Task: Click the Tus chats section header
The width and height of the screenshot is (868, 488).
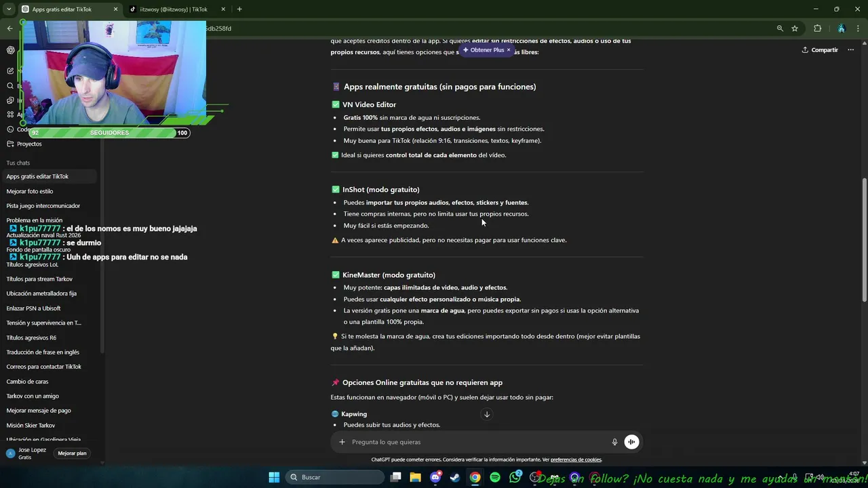Action: pos(18,163)
